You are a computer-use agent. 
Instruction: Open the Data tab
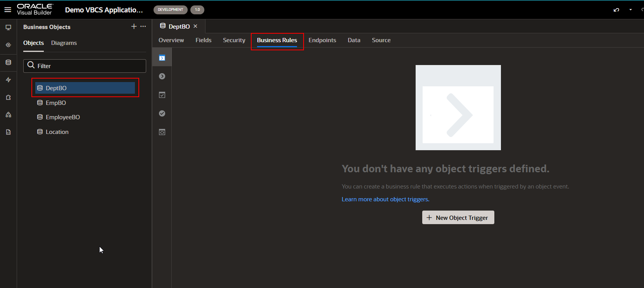(354, 40)
